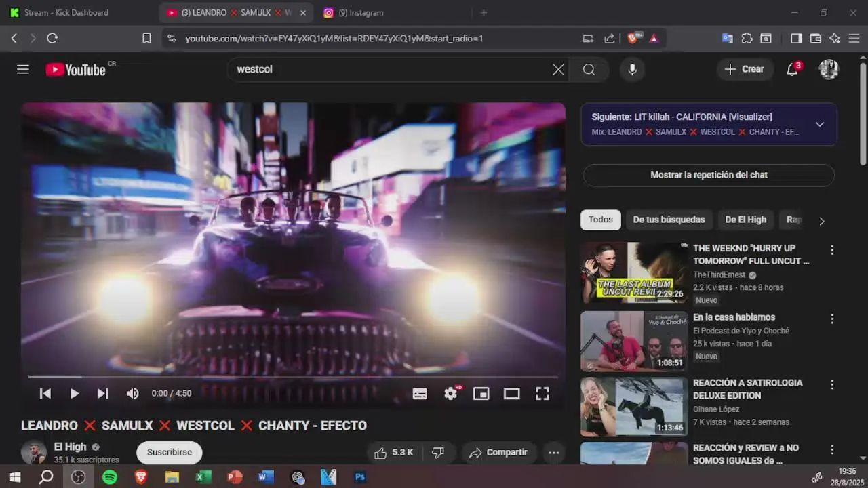Show more filter chips with arrow
This screenshot has height=488, width=868.
pyautogui.click(x=822, y=221)
